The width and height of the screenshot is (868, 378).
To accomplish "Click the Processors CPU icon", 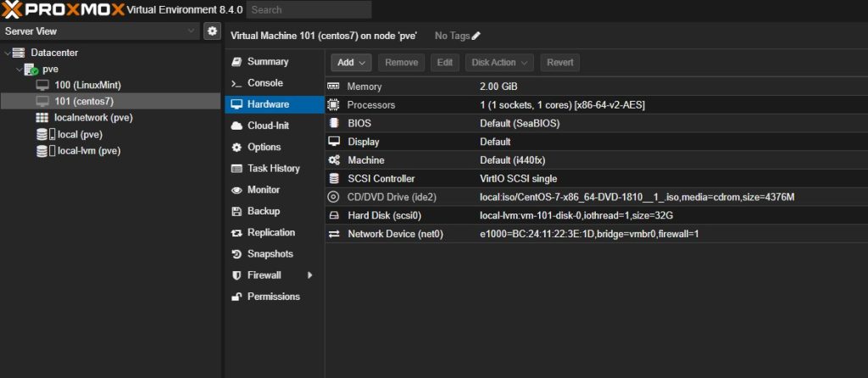I will coord(333,104).
